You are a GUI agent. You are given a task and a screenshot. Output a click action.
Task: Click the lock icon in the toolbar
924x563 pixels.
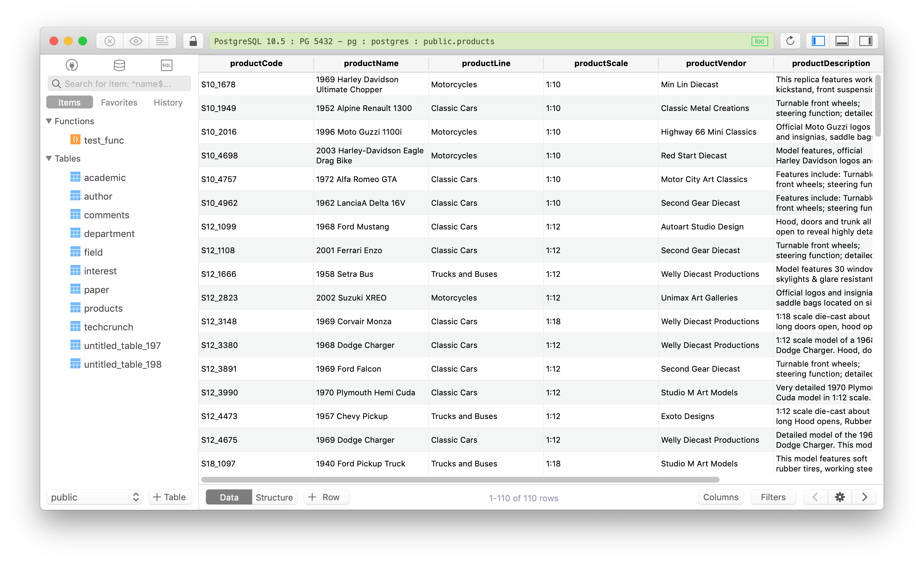coord(193,41)
